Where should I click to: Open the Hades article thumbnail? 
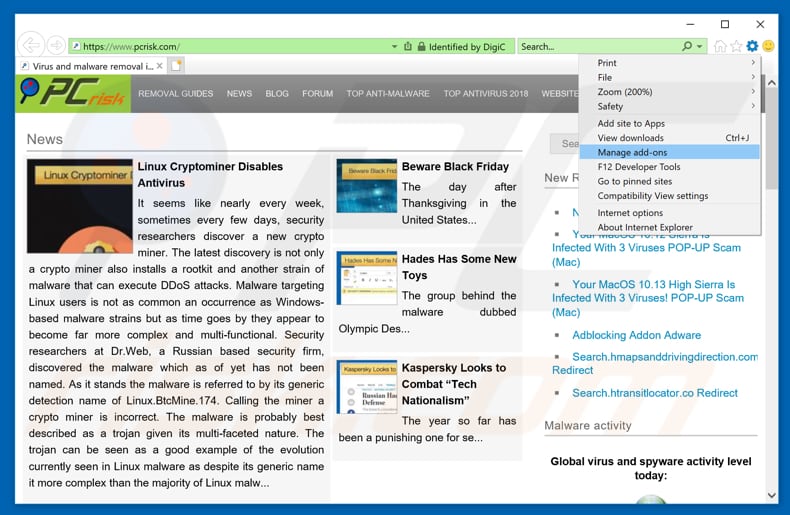click(x=367, y=278)
